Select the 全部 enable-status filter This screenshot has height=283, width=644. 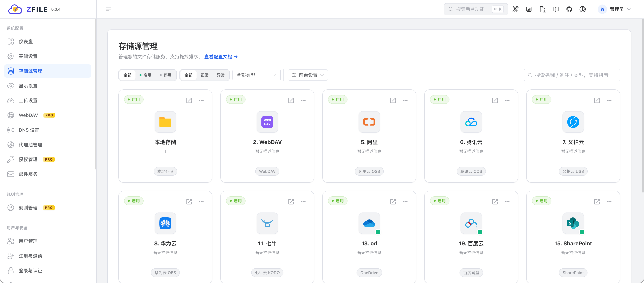[x=127, y=75]
